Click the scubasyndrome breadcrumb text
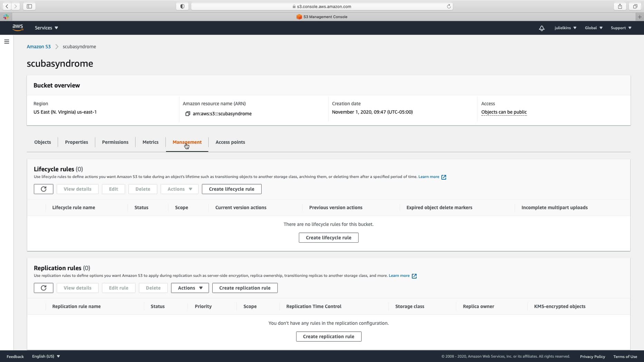The width and height of the screenshot is (644, 362). tap(79, 47)
